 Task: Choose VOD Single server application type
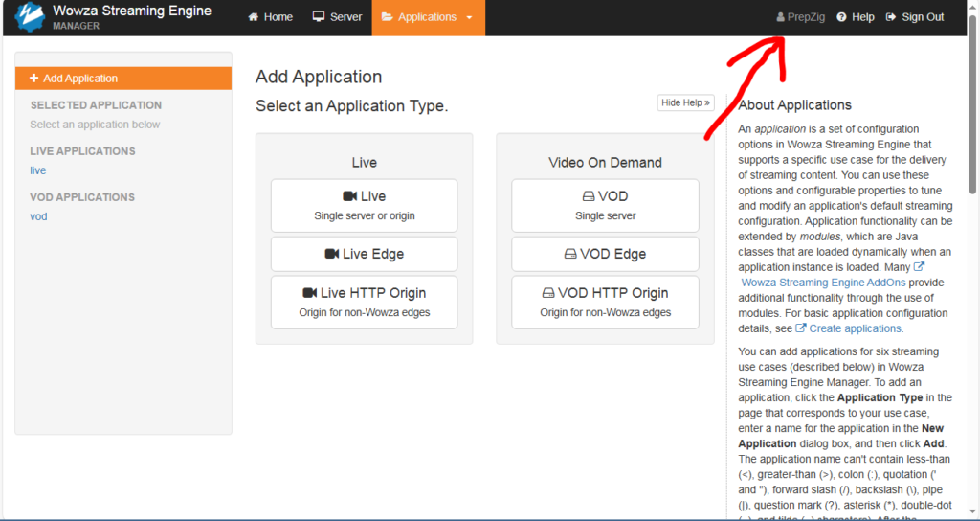(605, 206)
